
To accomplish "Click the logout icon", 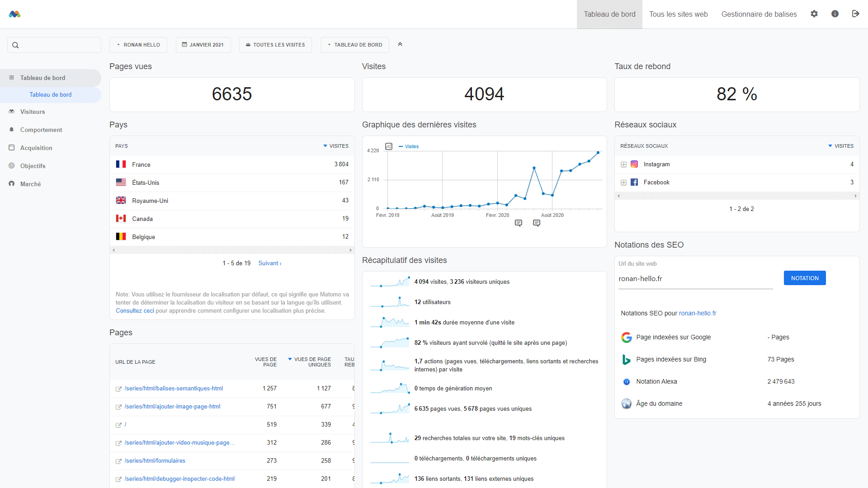I will 855,14.
